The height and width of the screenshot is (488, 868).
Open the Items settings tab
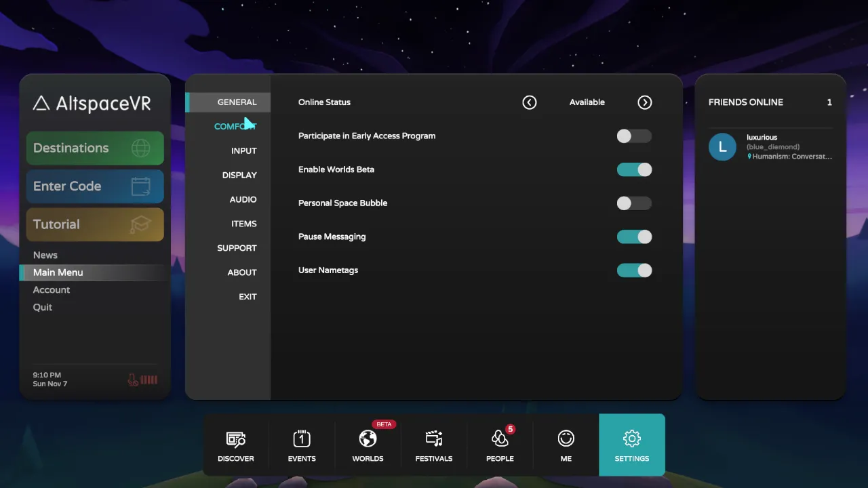[244, 224]
